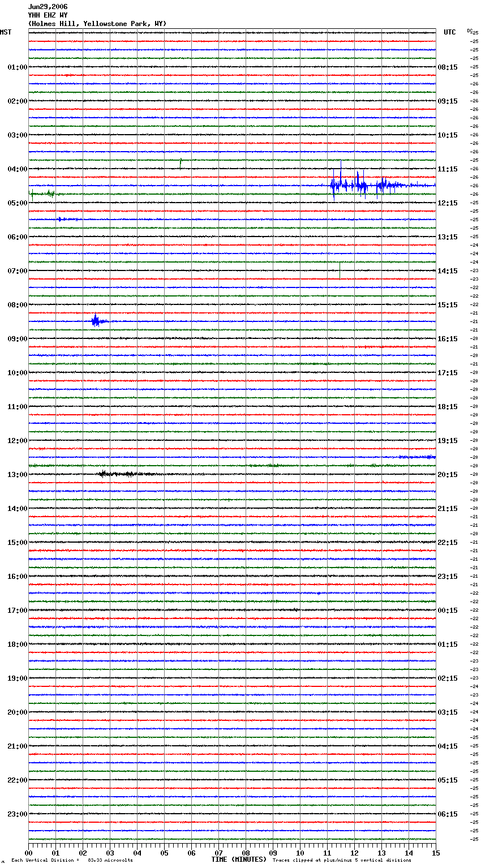Select the 03:00 MST row label
The height and width of the screenshot is (868, 481).
(x=18, y=135)
